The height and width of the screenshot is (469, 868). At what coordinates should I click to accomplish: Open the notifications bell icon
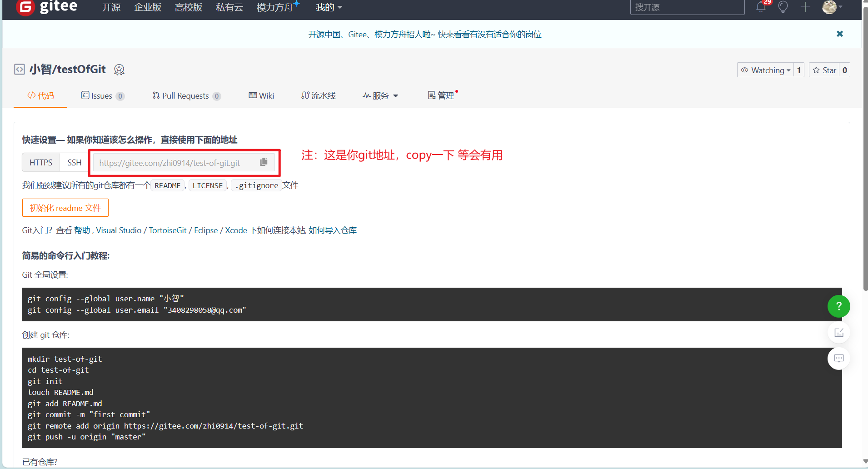(x=761, y=7)
